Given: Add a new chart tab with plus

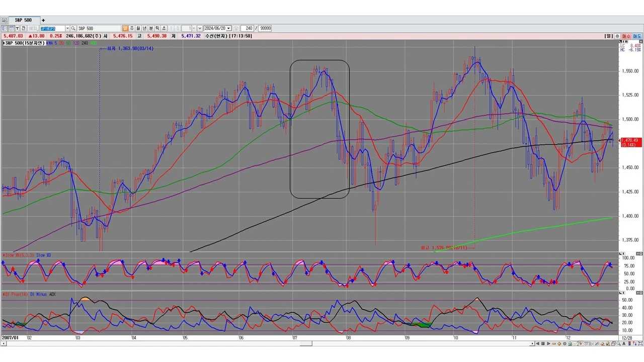Looking at the screenshot, I should point(43,20).
